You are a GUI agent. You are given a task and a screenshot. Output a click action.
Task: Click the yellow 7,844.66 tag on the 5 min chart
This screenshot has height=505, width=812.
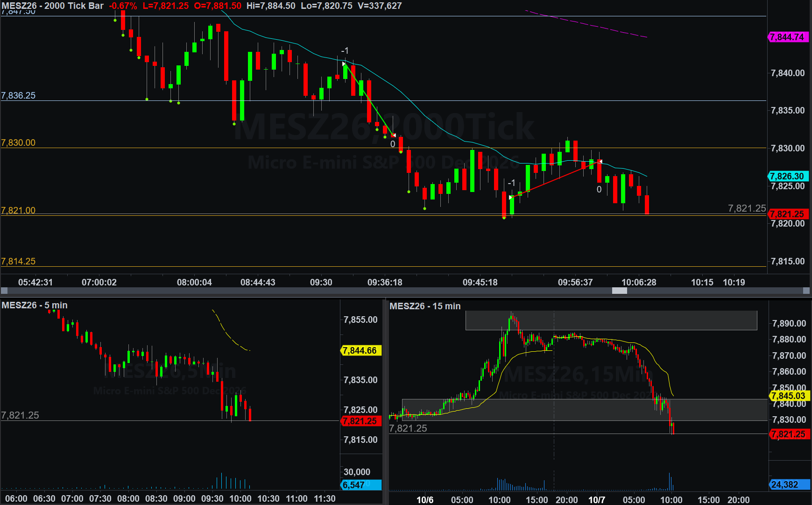361,350
